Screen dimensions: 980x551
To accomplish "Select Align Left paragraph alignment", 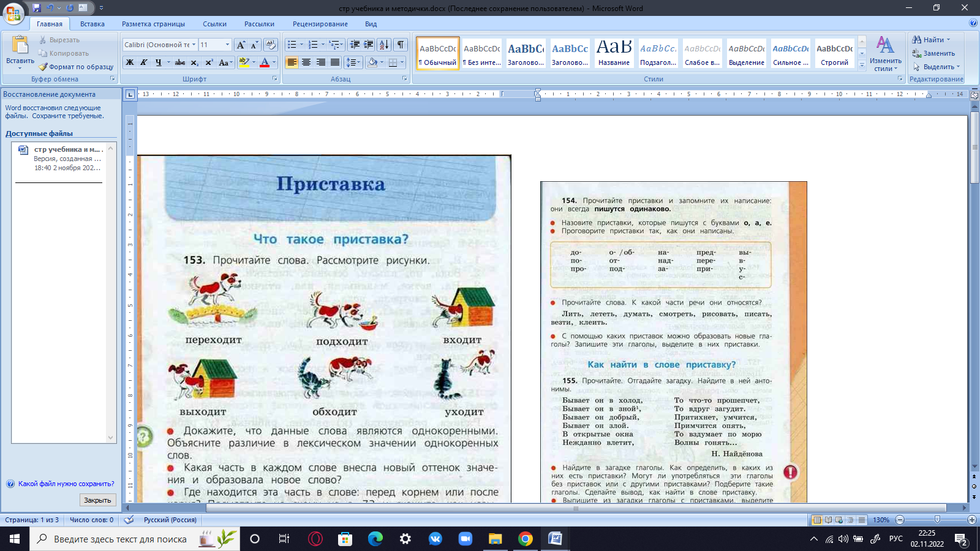I will pos(292,62).
